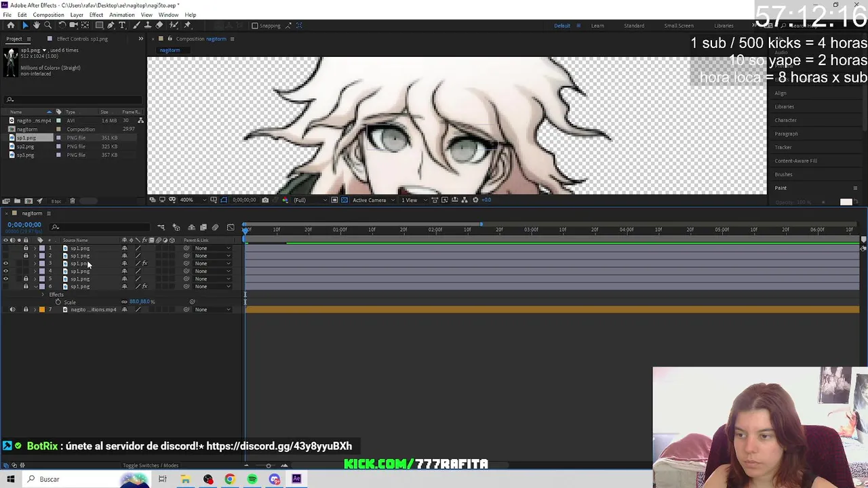The image size is (868, 488).
Task: Open the Parent None dropdown for layer 1
Action: coord(214,248)
